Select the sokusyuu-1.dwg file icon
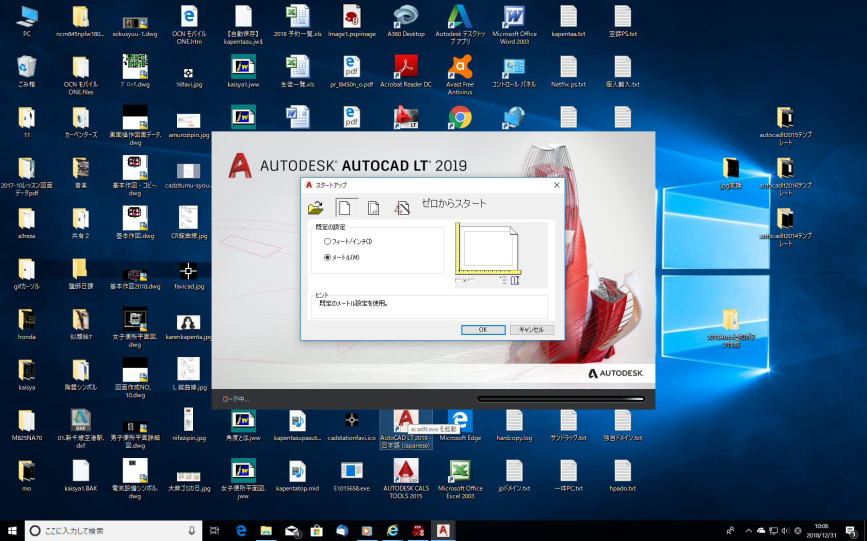The height and width of the screenshot is (541, 867). click(135, 24)
